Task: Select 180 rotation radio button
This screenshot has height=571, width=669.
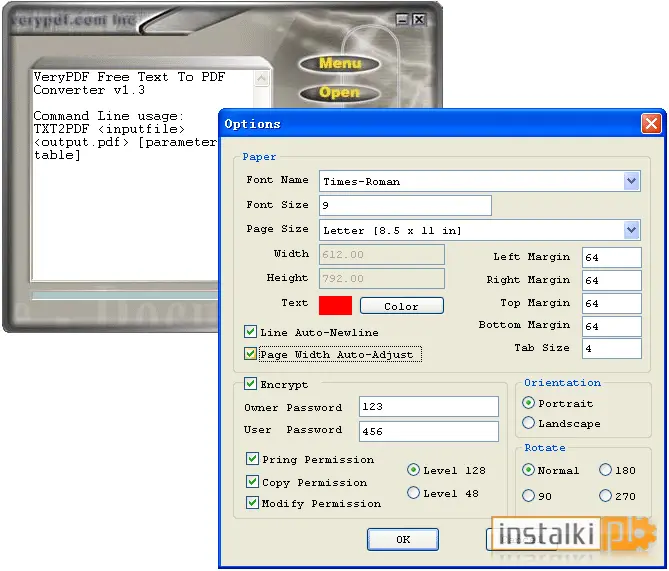Action: pyautogui.click(x=605, y=470)
